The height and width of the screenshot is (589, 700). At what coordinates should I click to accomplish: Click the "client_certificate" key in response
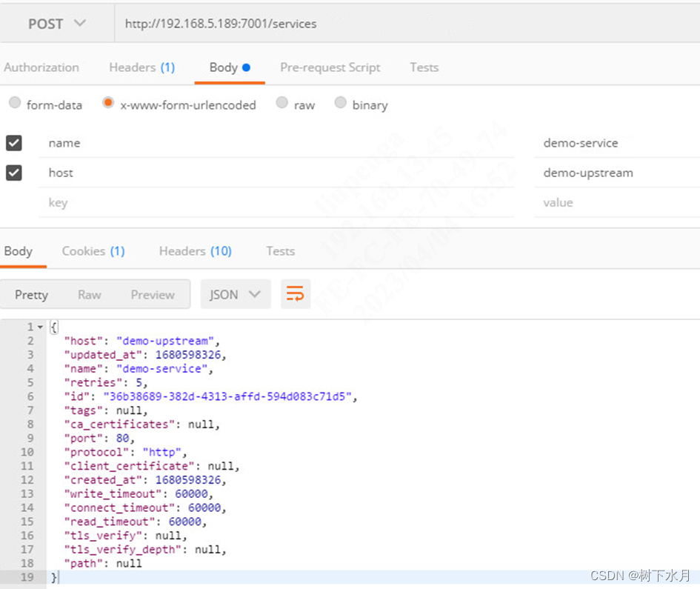[x=129, y=466]
